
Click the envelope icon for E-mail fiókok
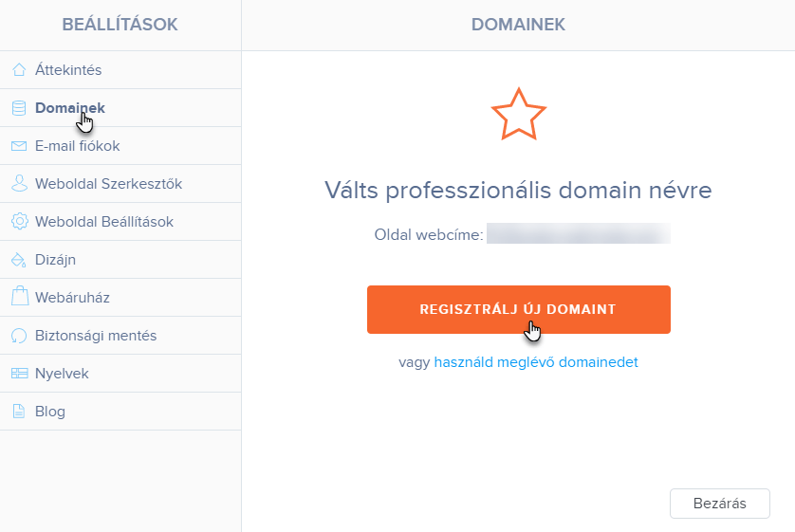coord(19,146)
